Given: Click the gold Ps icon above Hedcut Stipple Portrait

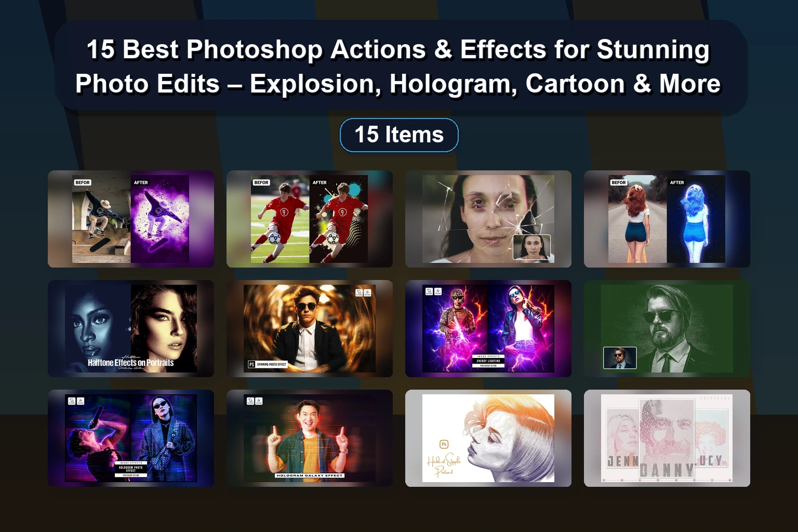Looking at the screenshot, I should coord(444,444).
